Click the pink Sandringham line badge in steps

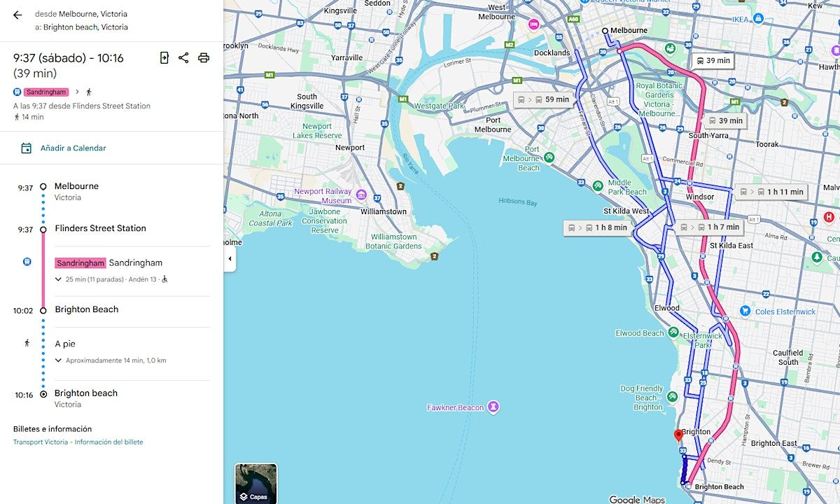[80, 263]
